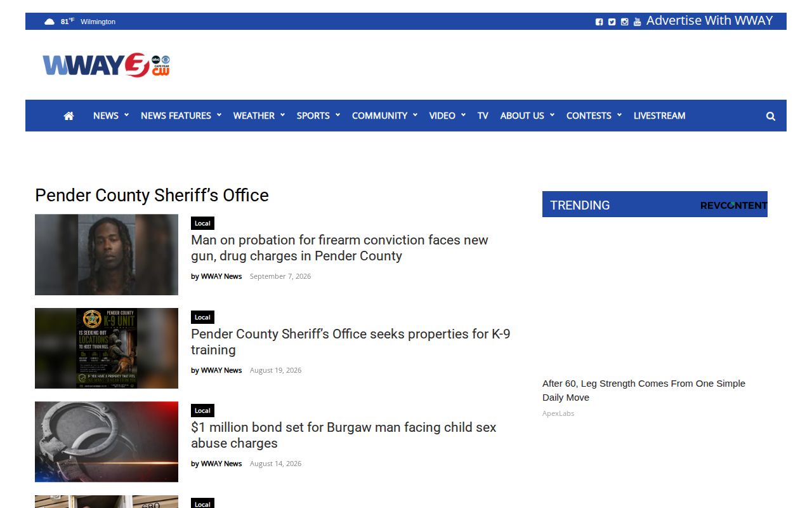This screenshot has height=508, width=812.
Task: Open search with magnifier icon
Action: click(771, 116)
